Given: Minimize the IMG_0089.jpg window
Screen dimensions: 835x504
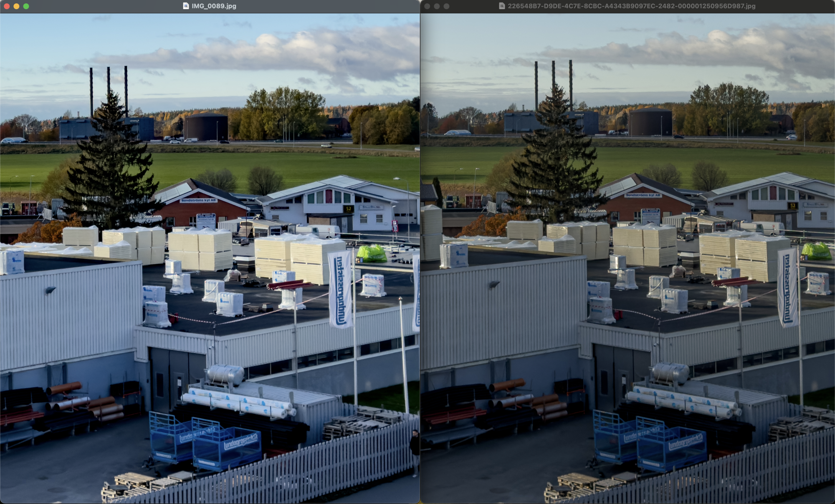Looking at the screenshot, I should pyautogui.click(x=16, y=6).
